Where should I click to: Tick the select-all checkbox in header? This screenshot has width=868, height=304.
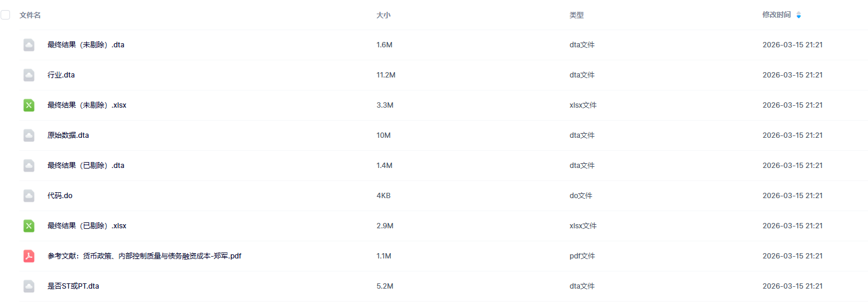coord(5,15)
